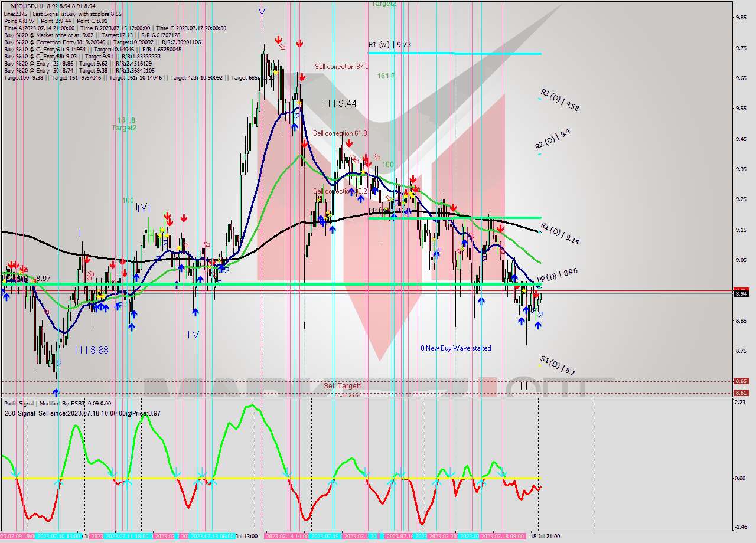Screen dimensions: 756x543
Task: Click the 0.00 value on the indicator scale
Action: [741, 478]
